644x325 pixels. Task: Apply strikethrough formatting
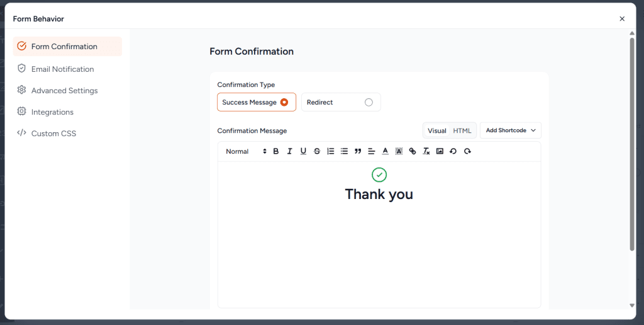pyautogui.click(x=317, y=151)
